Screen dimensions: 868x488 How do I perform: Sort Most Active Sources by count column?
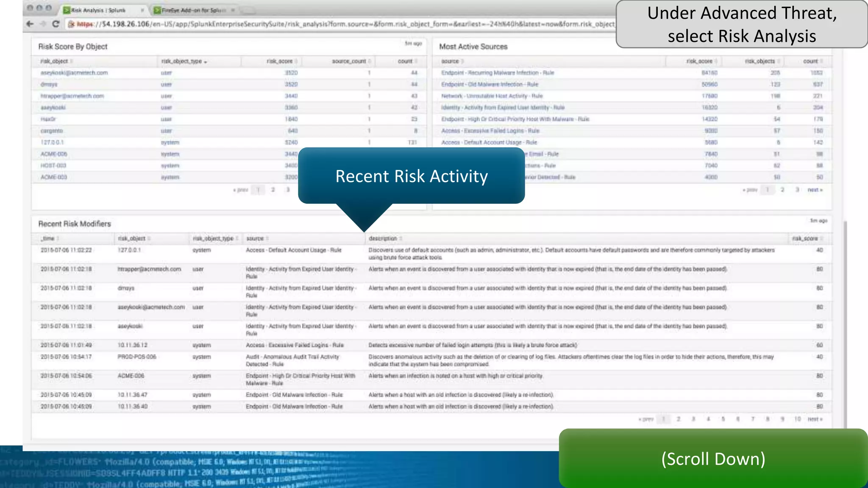click(x=812, y=61)
